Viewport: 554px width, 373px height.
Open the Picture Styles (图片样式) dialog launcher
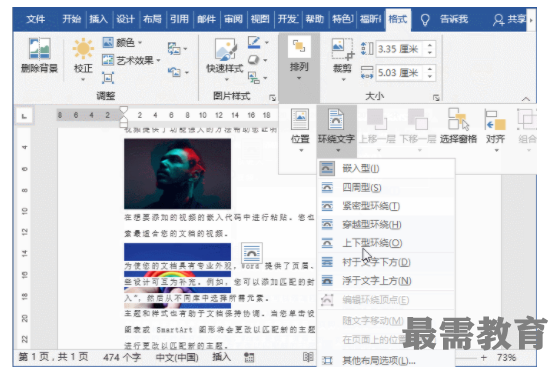click(272, 97)
